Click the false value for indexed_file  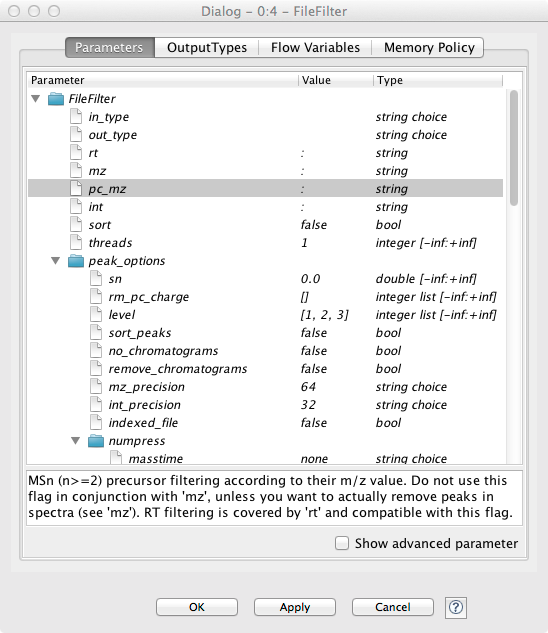tap(314, 423)
